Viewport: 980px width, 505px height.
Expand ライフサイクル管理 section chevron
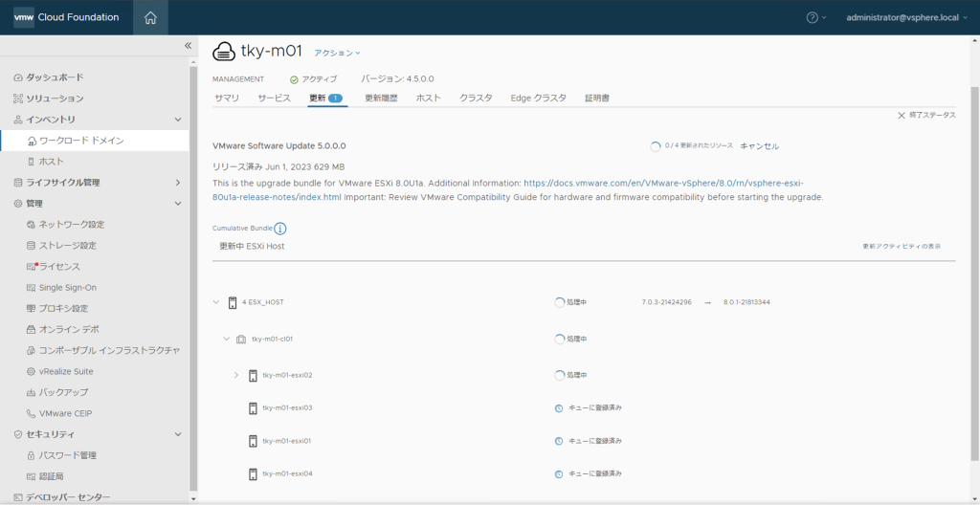click(x=177, y=183)
